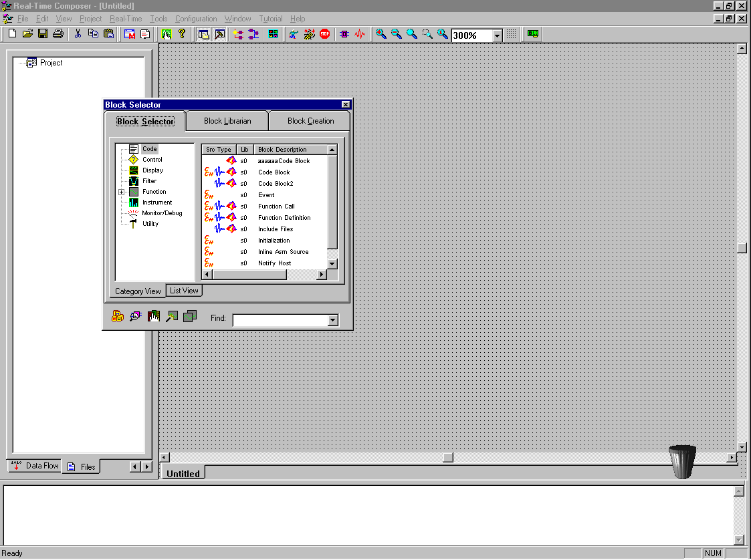Screen dimensions: 751x560
Task: Expand the Function category node
Action: pos(121,192)
